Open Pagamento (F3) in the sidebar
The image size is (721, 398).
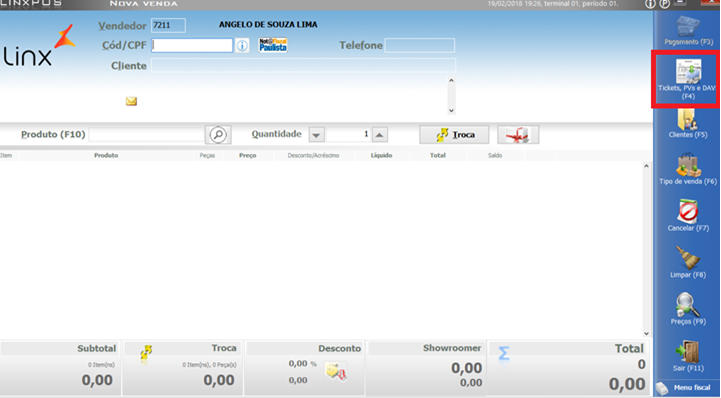point(688,31)
